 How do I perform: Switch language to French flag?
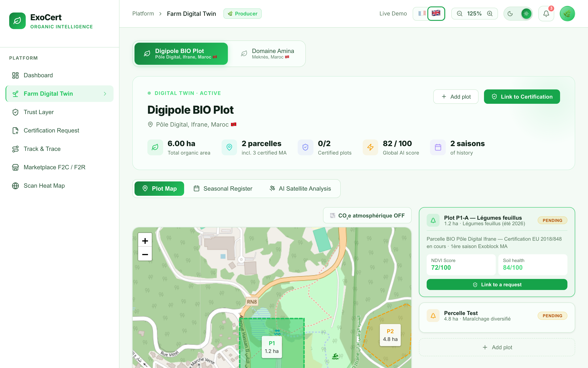422,13
